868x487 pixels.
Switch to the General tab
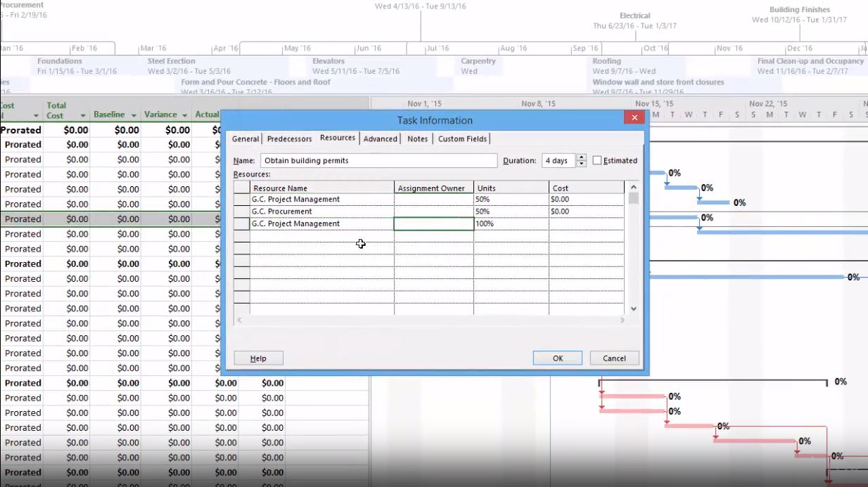pos(245,139)
